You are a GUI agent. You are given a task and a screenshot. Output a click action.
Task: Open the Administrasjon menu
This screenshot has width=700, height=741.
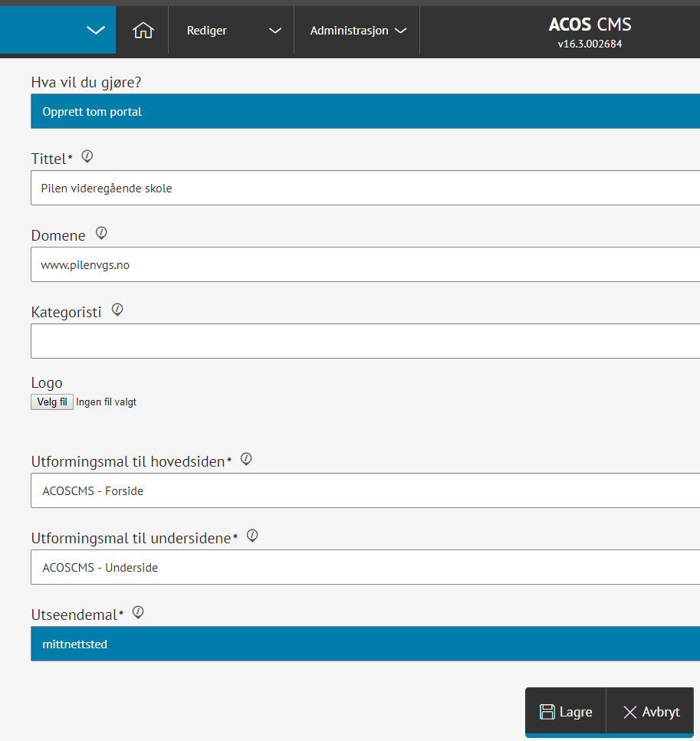click(357, 31)
